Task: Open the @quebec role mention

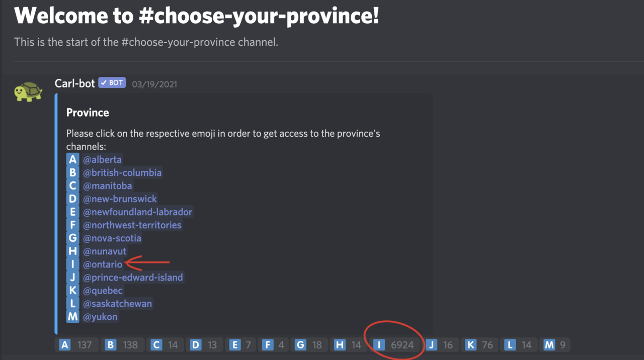Action: point(103,291)
